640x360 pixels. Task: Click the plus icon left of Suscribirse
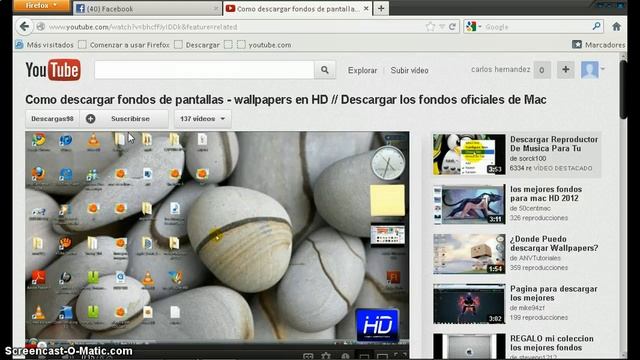(x=91, y=119)
